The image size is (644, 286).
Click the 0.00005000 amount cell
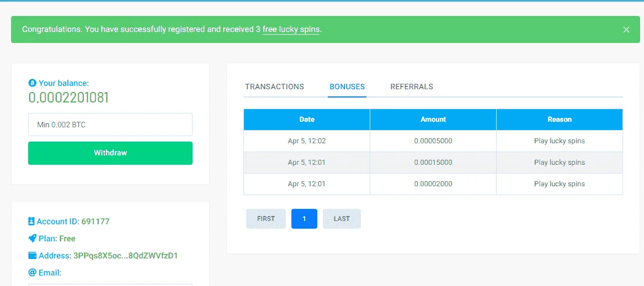[x=433, y=141]
